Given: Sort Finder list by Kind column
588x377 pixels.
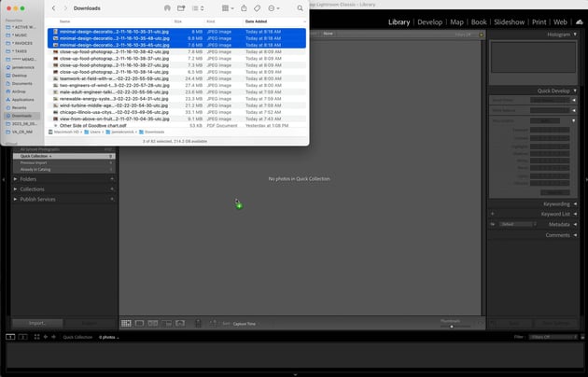Looking at the screenshot, I should pyautogui.click(x=211, y=21).
